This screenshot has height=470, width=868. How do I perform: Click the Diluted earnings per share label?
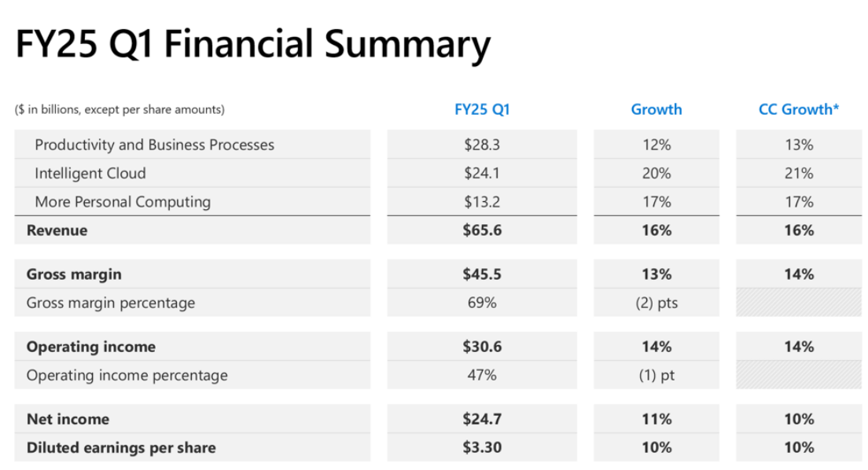(x=120, y=447)
